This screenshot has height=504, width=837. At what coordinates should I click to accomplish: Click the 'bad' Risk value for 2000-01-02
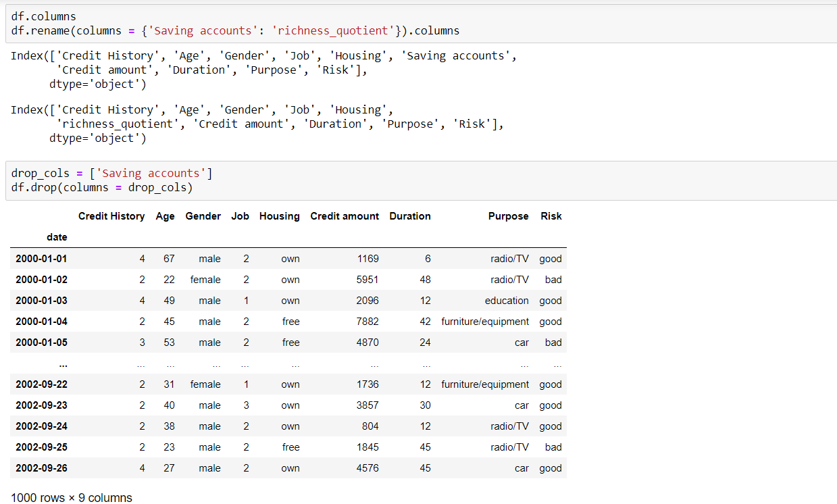[x=553, y=279]
